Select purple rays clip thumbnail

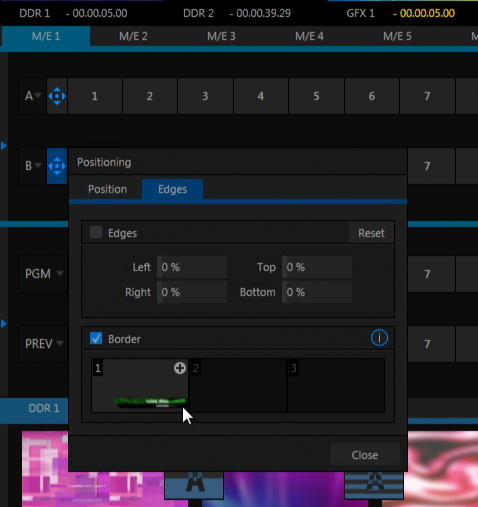[x=283, y=489]
